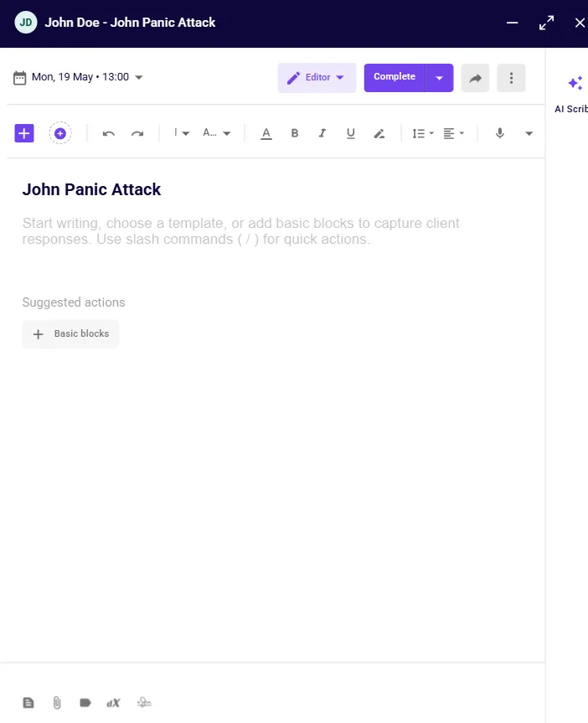Open the text alignment menu
This screenshot has height=723, width=588.
point(453,133)
